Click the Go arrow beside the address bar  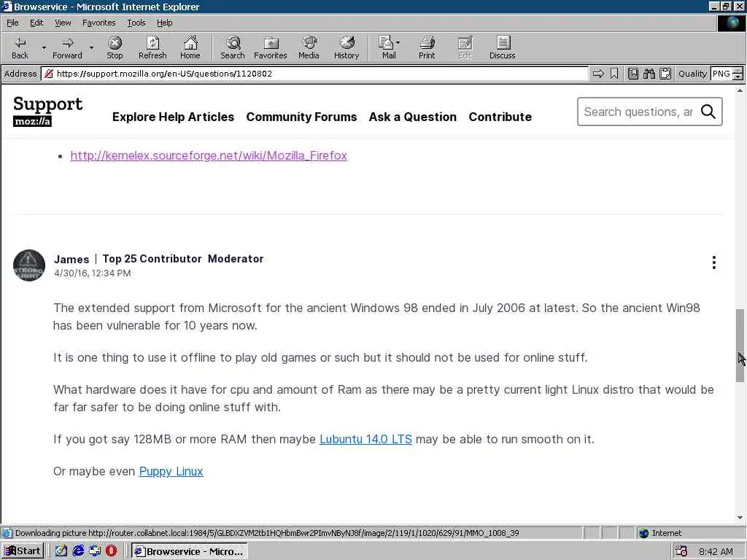598,74
